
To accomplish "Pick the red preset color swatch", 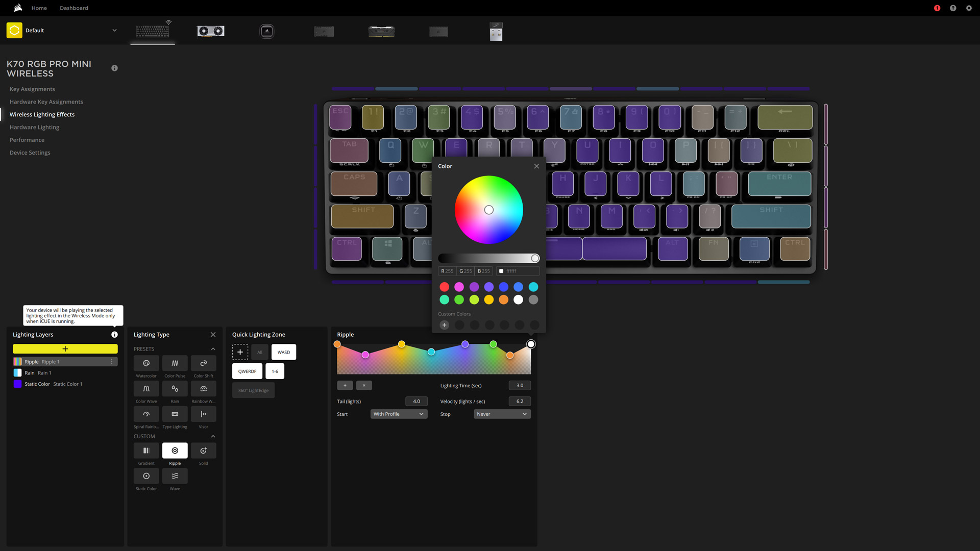I will [x=445, y=287].
